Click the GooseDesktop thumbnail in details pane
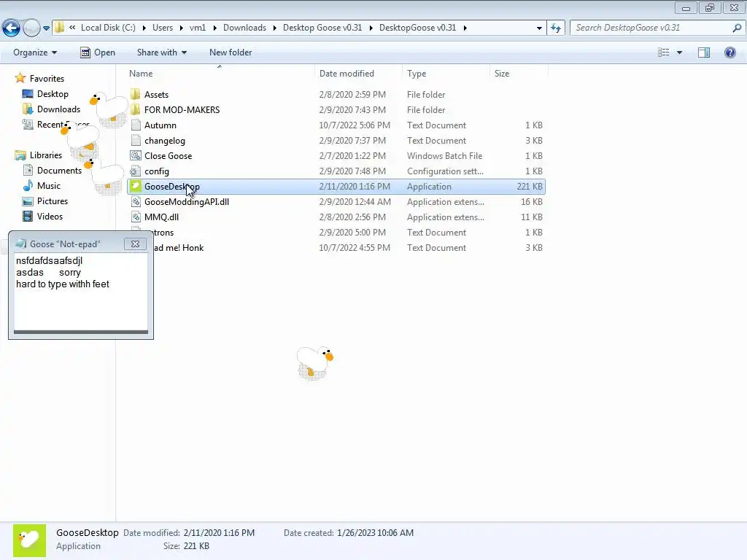Image resolution: width=747 pixels, height=560 pixels. (x=29, y=540)
